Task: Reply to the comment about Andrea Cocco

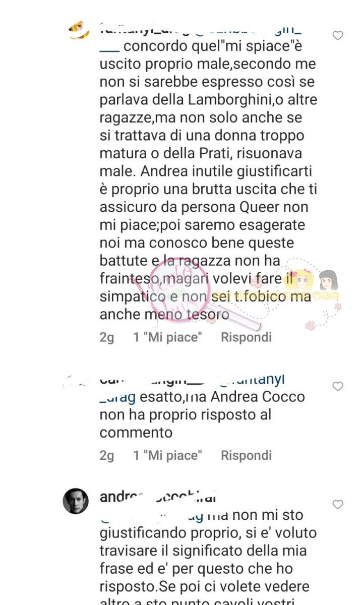Action: 246,455
